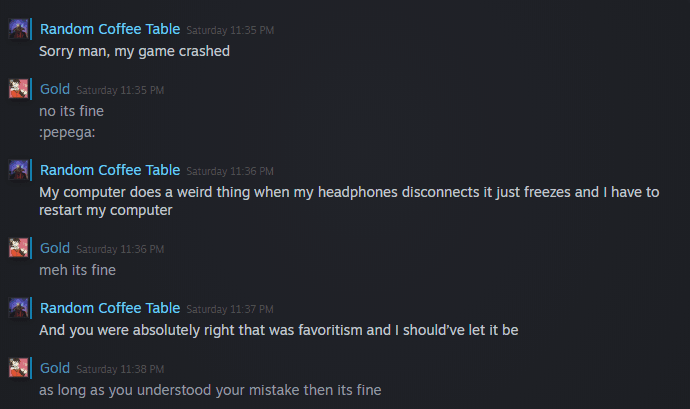Click the "Saturday 11:37 PM" timestamp
Image resolution: width=690 pixels, height=409 pixels.
coord(230,309)
